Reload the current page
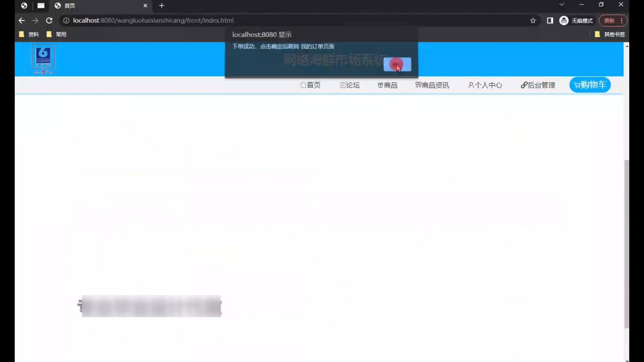 pos(49,20)
